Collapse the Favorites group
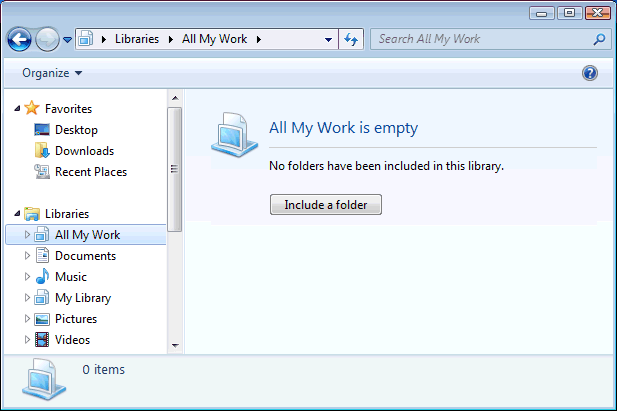The height and width of the screenshot is (411, 617). [17, 108]
